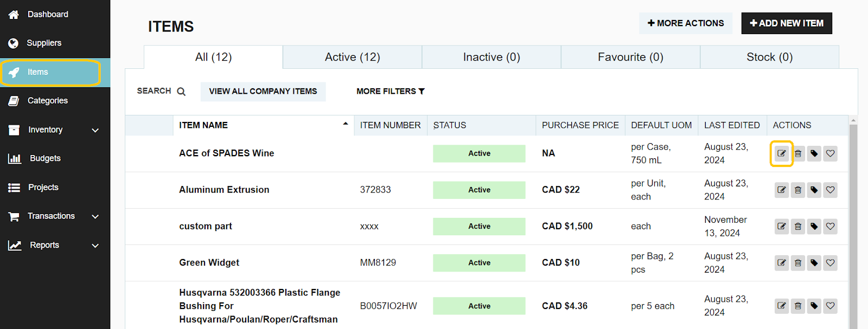The image size is (868, 329).
Task: Open More Filters dropdown
Action: [390, 92]
